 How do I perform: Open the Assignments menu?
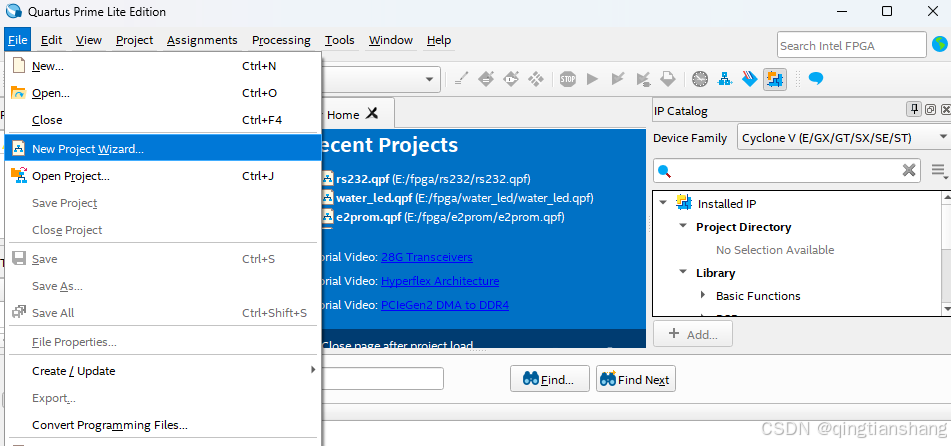point(202,40)
